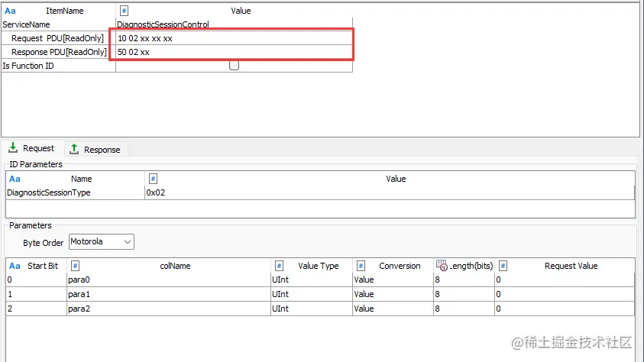Click the download arrow icon on Request tab
The width and height of the screenshot is (644, 362).
tap(13, 147)
